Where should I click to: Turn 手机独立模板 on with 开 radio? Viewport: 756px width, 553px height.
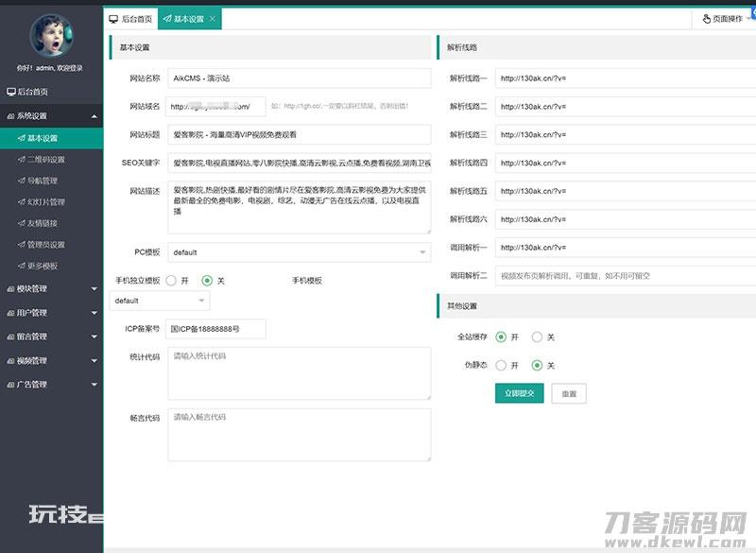(171, 281)
